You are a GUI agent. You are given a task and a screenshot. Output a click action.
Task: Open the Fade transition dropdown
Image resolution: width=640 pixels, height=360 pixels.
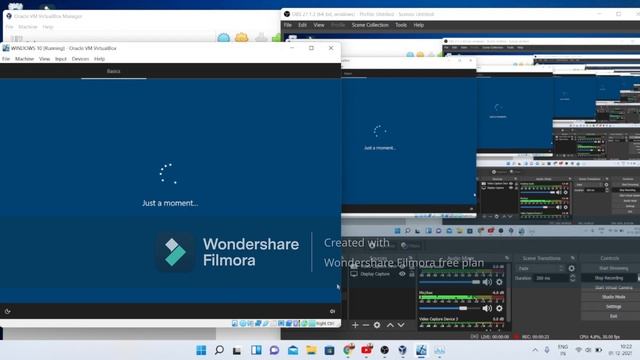click(x=541, y=269)
